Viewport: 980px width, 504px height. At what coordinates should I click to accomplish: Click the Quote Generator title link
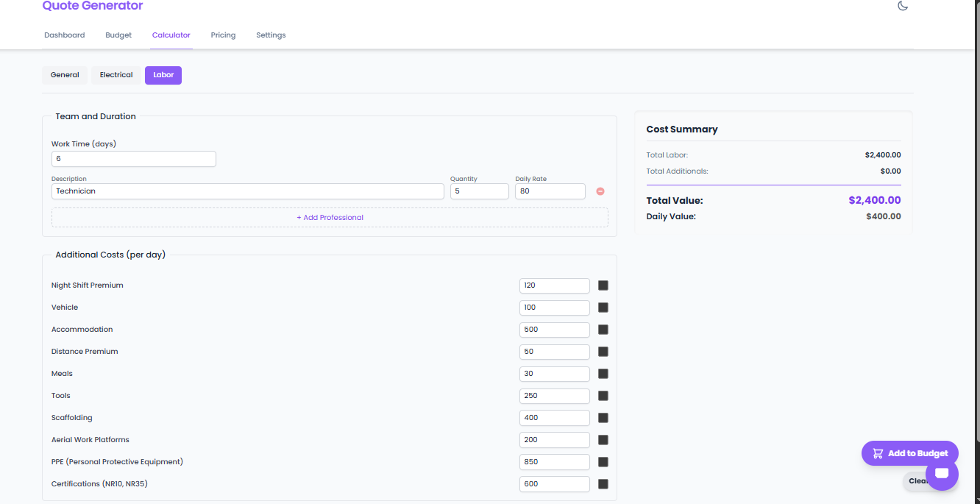tap(93, 6)
